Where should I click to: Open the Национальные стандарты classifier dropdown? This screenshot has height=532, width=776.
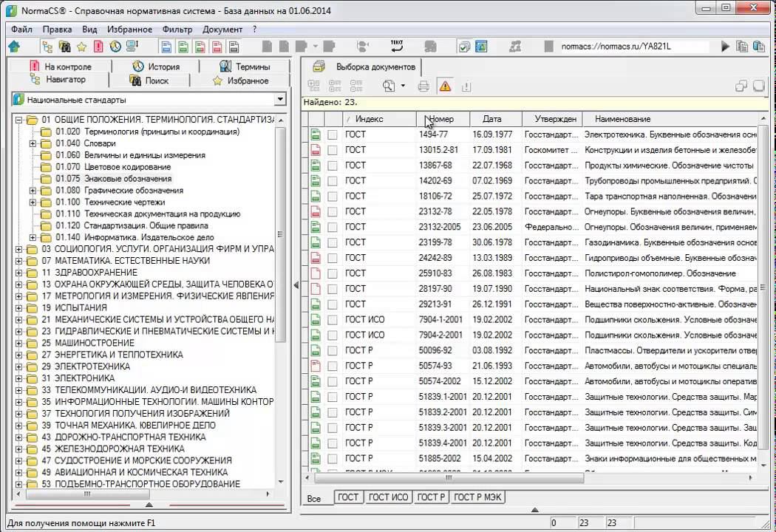[280, 99]
